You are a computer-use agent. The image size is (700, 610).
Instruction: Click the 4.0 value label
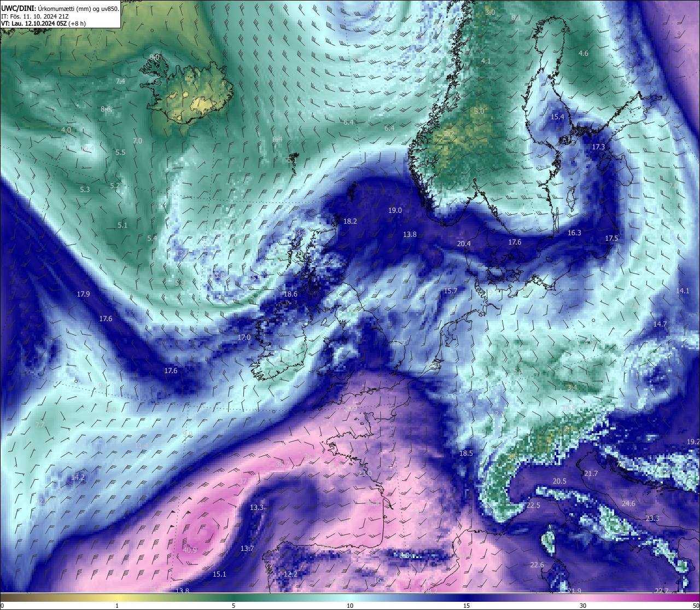[66, 130]
